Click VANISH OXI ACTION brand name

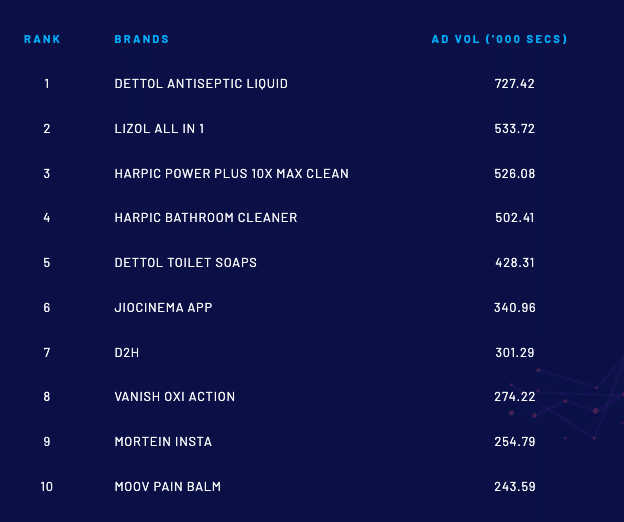pyautogui.click(x=175, y=397)
